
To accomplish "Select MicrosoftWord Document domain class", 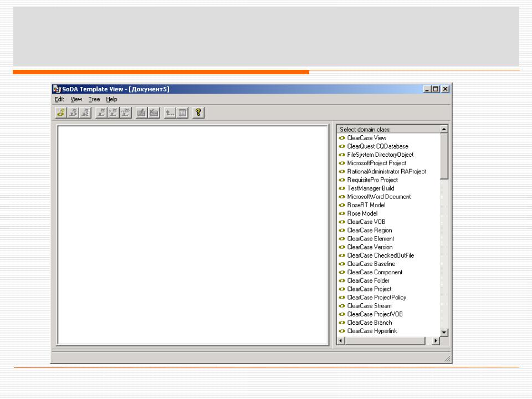I will pyautogui.click(x=379, y=197).
